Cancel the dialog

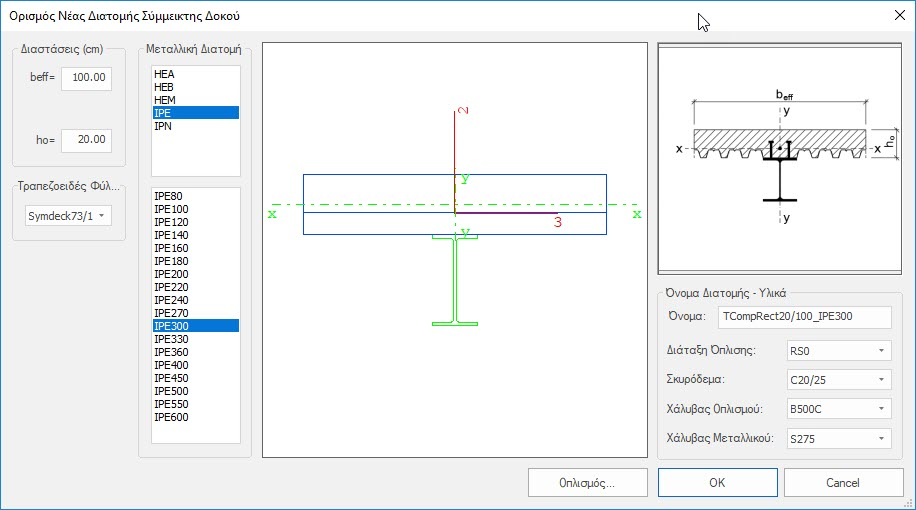842,482
